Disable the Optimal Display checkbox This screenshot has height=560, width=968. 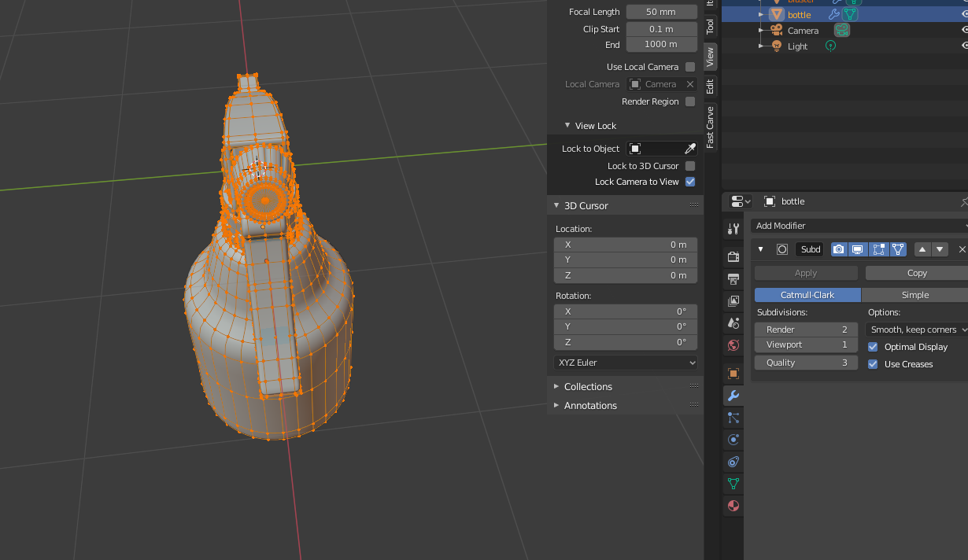[873, 346]
